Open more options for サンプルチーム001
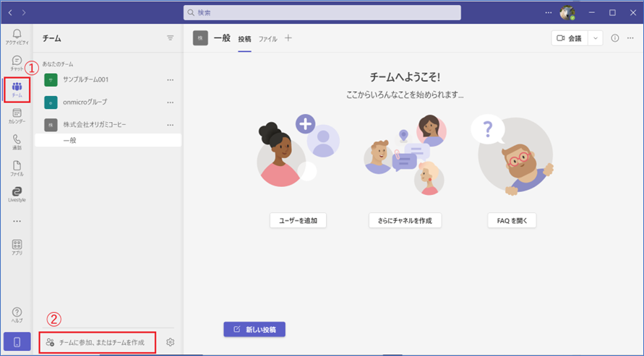Viewport: 644px width, 356px height. 171,79
